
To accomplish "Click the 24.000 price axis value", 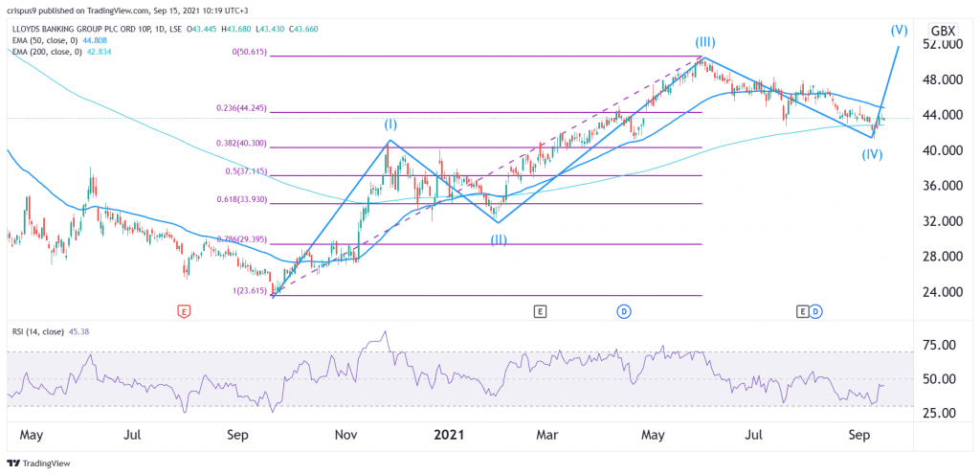I will [945, 292].
